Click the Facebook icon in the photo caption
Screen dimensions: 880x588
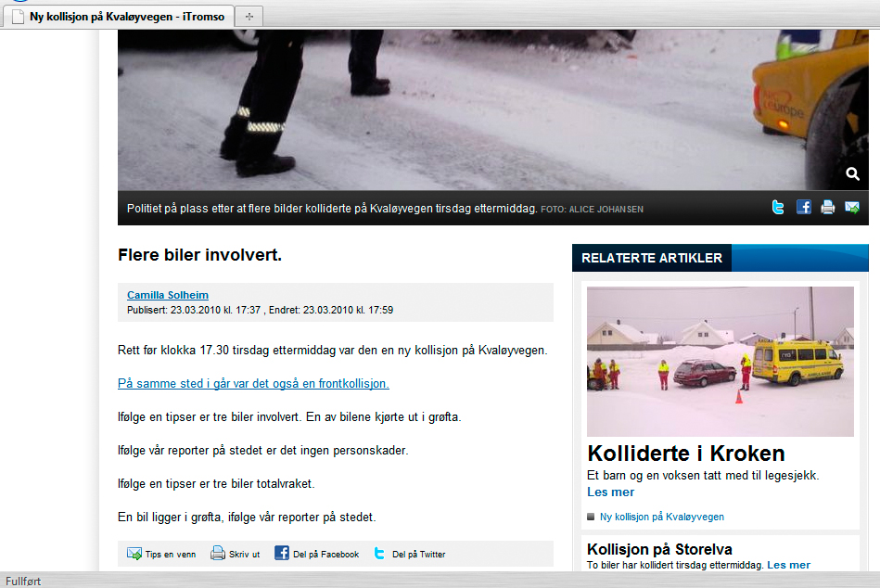coord(804,207)
